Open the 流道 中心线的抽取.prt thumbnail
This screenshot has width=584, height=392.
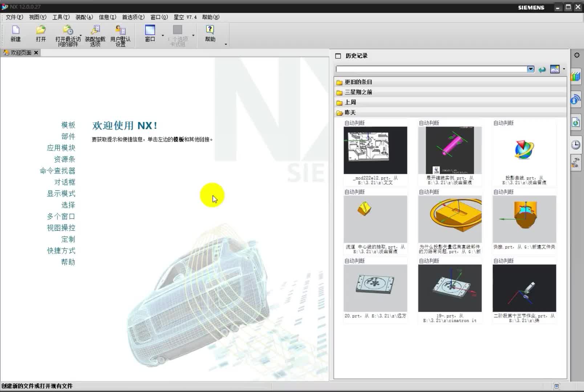(x=375, y=219)
